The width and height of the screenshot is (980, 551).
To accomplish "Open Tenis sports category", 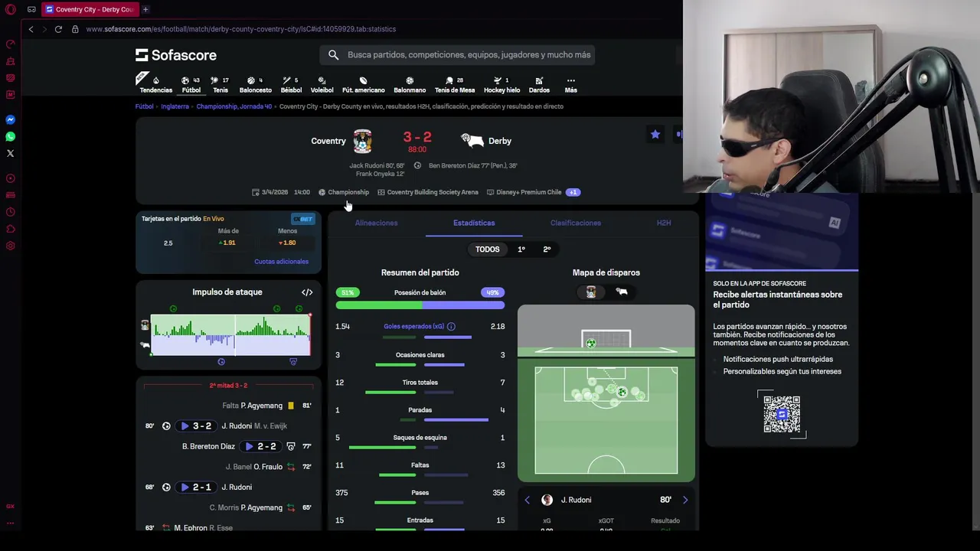I will (220, 84).
